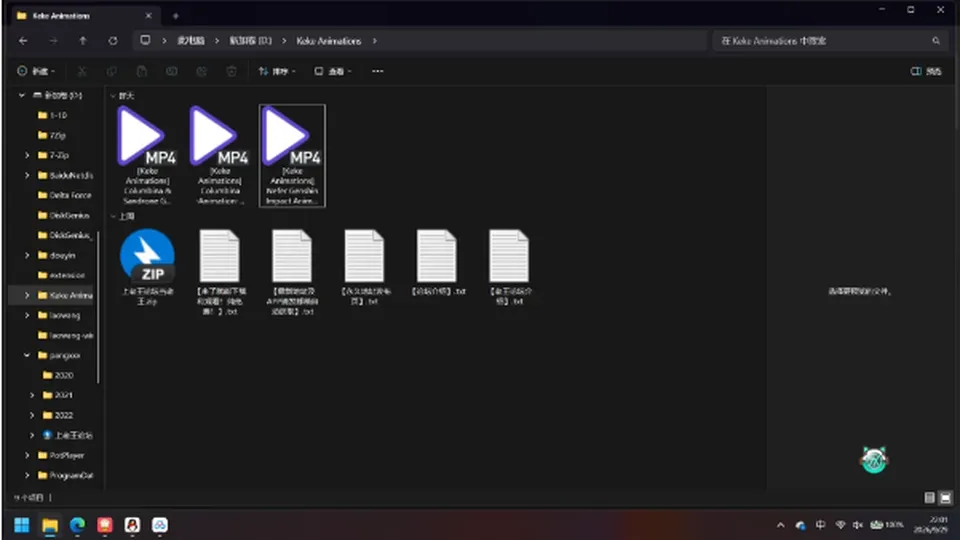Add a new tab with plus button

point(176,16)
